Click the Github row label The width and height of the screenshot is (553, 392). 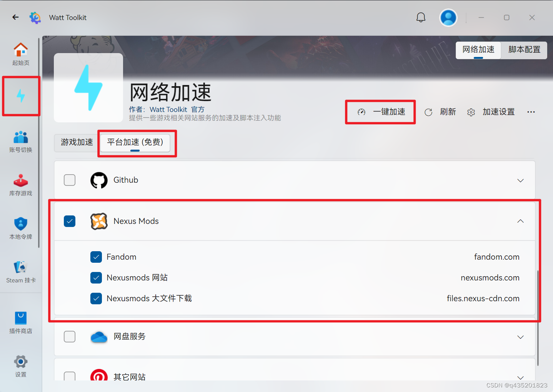(x=126, y=180)
